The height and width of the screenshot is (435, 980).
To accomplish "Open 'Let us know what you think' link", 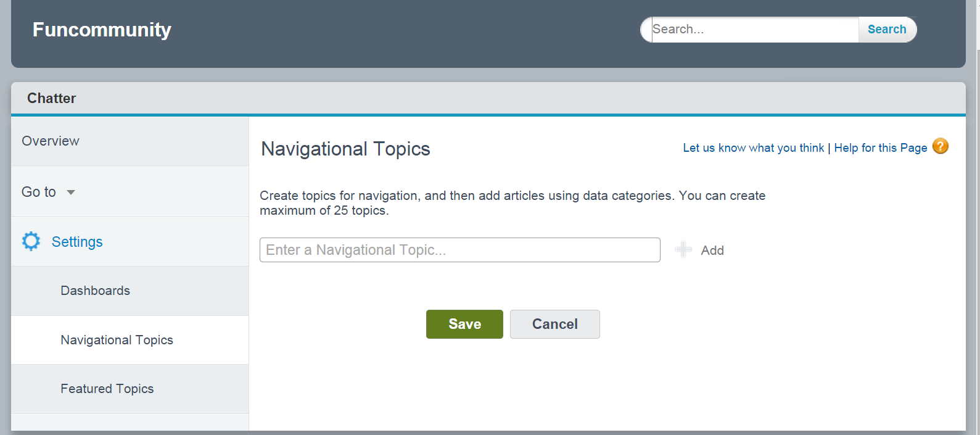I will coord(753,148).
